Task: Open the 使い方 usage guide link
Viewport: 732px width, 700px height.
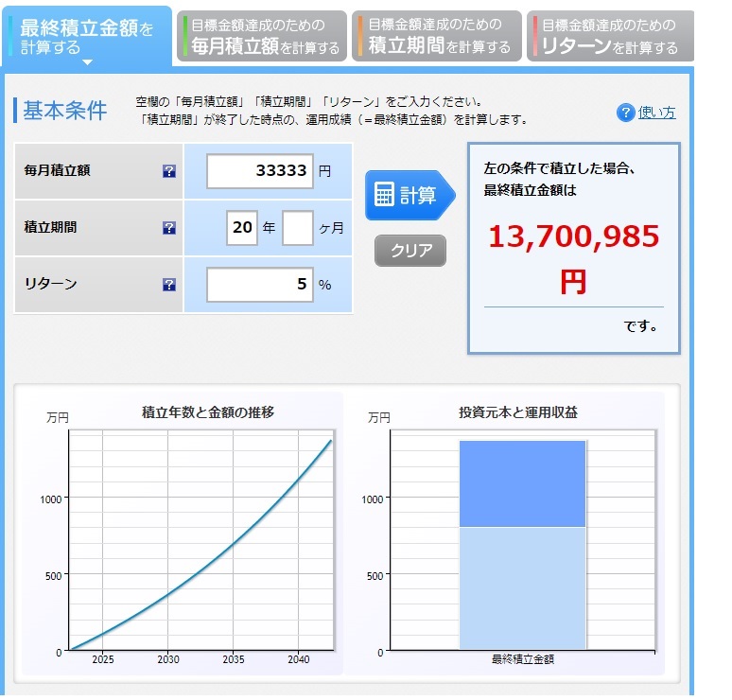Action: point(657,113)
